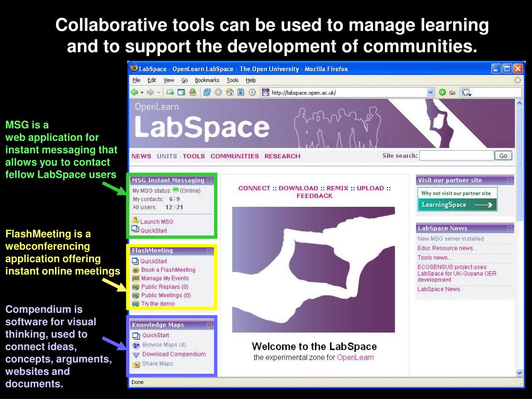Click the hands frame image
532x399 pixels.
point(313,270)
